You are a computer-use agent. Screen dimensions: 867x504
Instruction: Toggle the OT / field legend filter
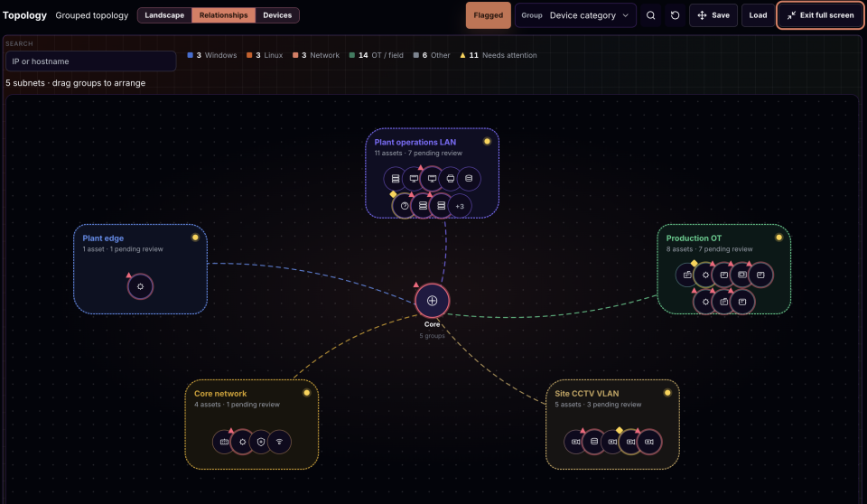tap(376, 55)
